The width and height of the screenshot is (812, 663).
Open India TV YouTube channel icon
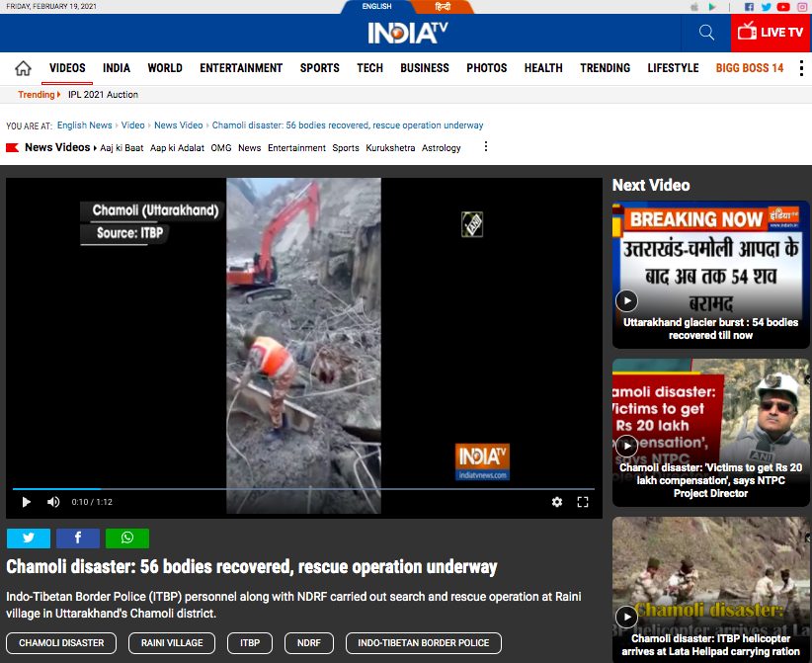[x=783, y=7]
